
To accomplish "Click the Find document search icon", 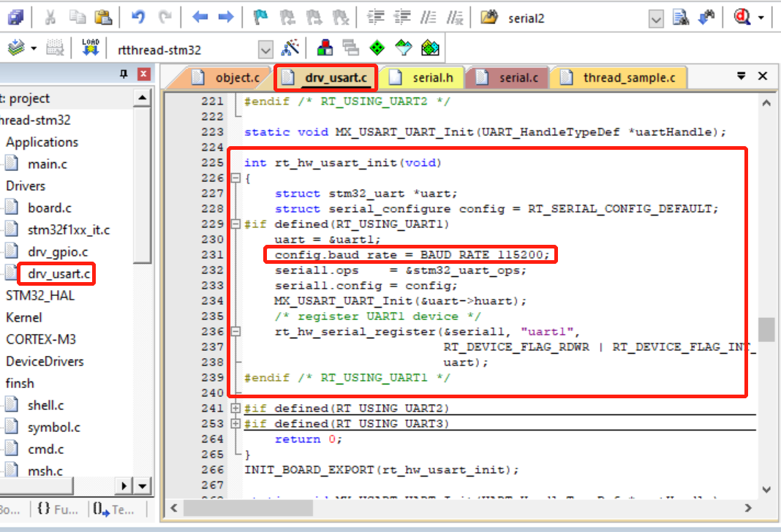I will coord(680,18).
